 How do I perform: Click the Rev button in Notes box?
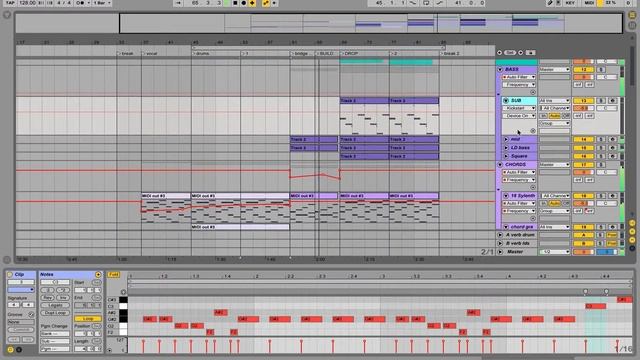click(x=48, y=298)
